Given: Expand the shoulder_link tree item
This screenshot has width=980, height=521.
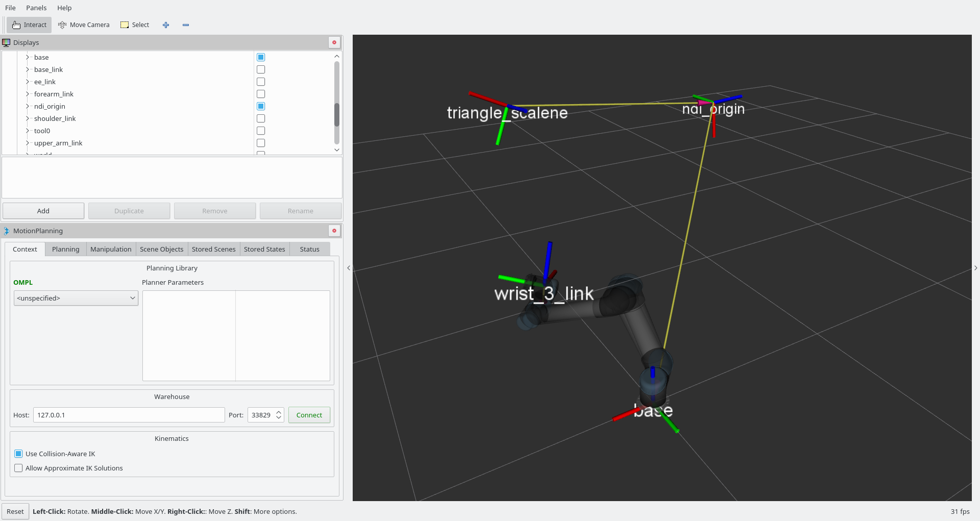Looking at the screenshot, I should 27,118.
